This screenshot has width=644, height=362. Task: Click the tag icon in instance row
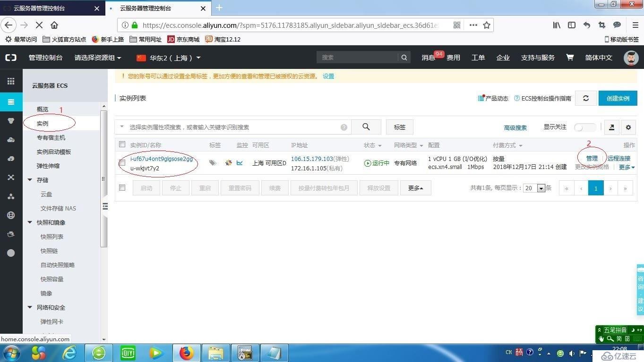213,163
